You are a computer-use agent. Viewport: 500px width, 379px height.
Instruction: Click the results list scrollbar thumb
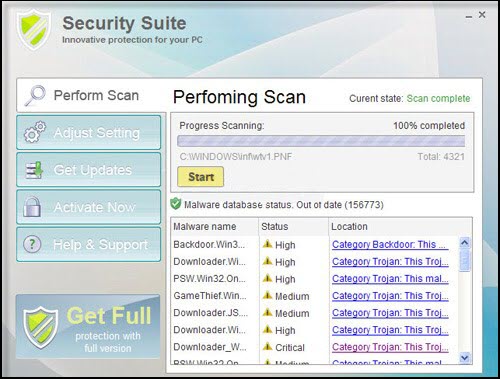464,260
